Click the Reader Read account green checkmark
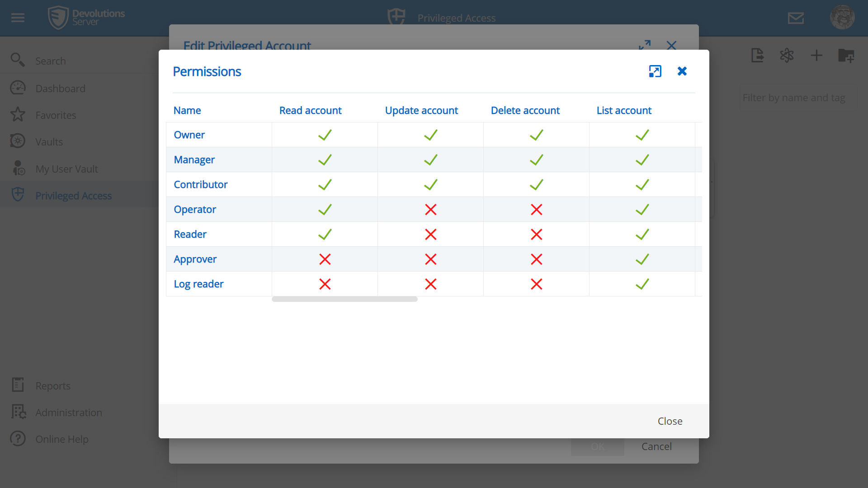 (x=325, y=235)
